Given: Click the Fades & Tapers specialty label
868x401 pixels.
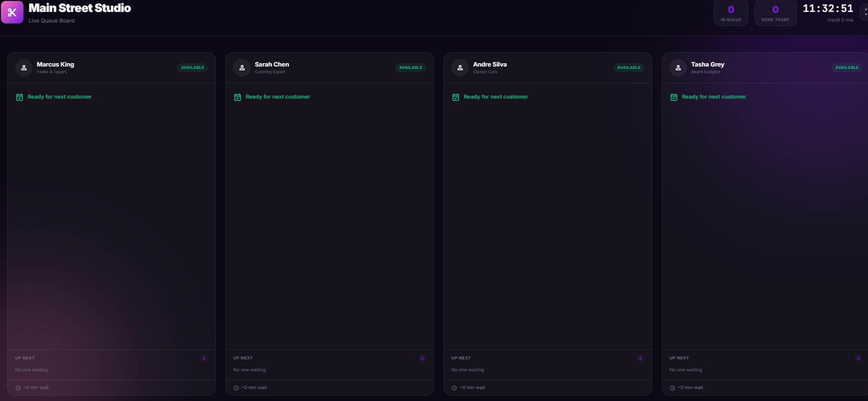Looking at the screenshot, I should coord(52,72).
